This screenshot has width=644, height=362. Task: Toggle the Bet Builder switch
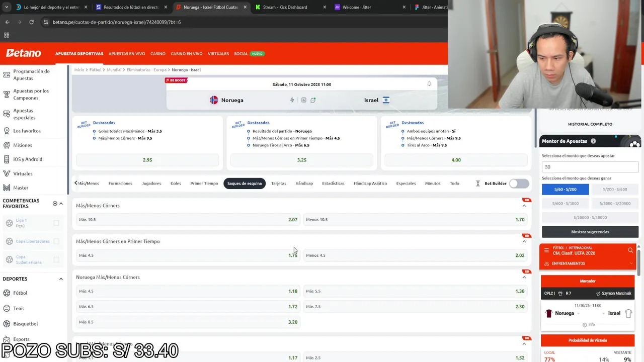[519, 184]
